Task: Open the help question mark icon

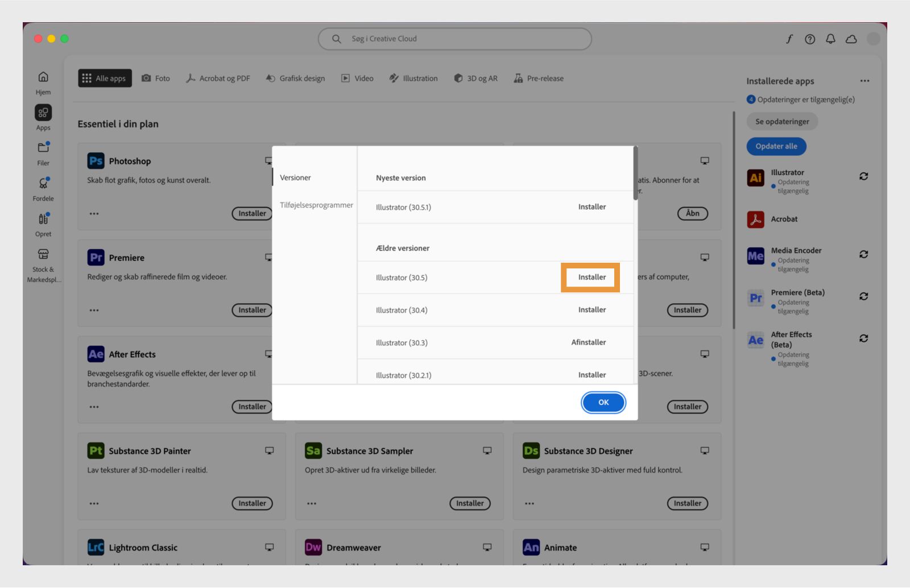Action: [x=810, y=39]
